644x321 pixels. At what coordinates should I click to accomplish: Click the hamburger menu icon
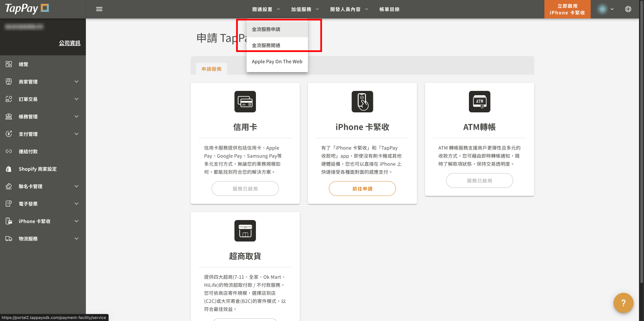coord(99,9)
